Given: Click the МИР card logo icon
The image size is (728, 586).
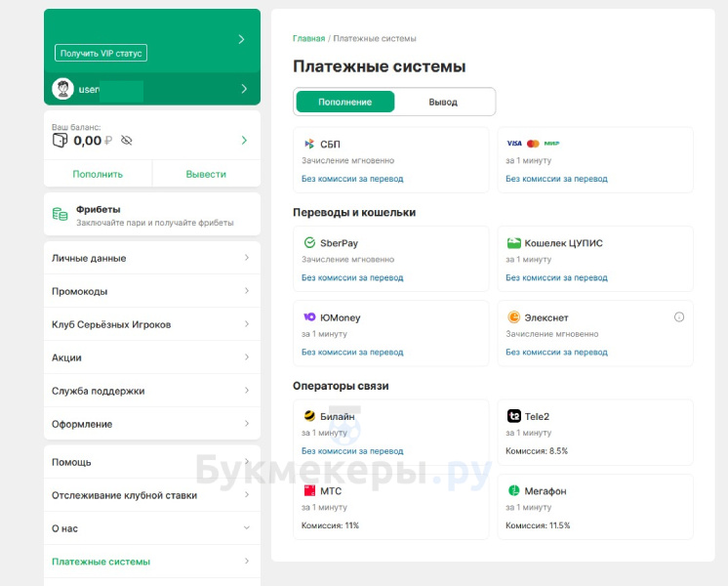Looking at the screenshot, I should pos(551,144).
